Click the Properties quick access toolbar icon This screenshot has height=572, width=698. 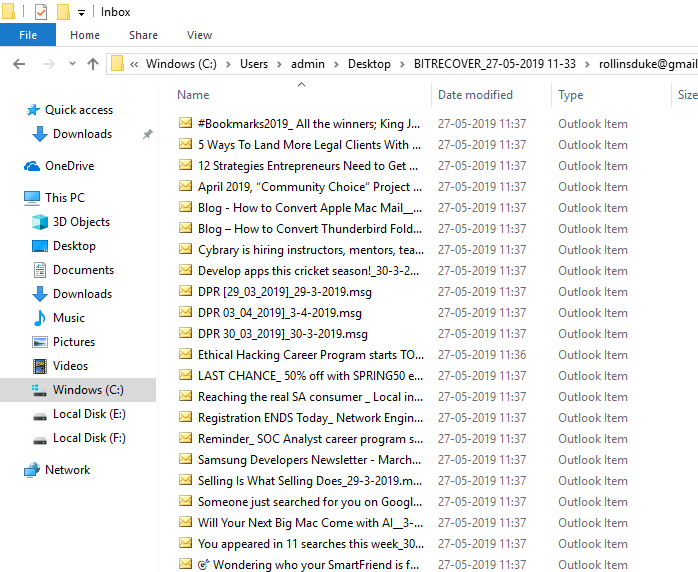pyautogui.click(x=41, y=12)
